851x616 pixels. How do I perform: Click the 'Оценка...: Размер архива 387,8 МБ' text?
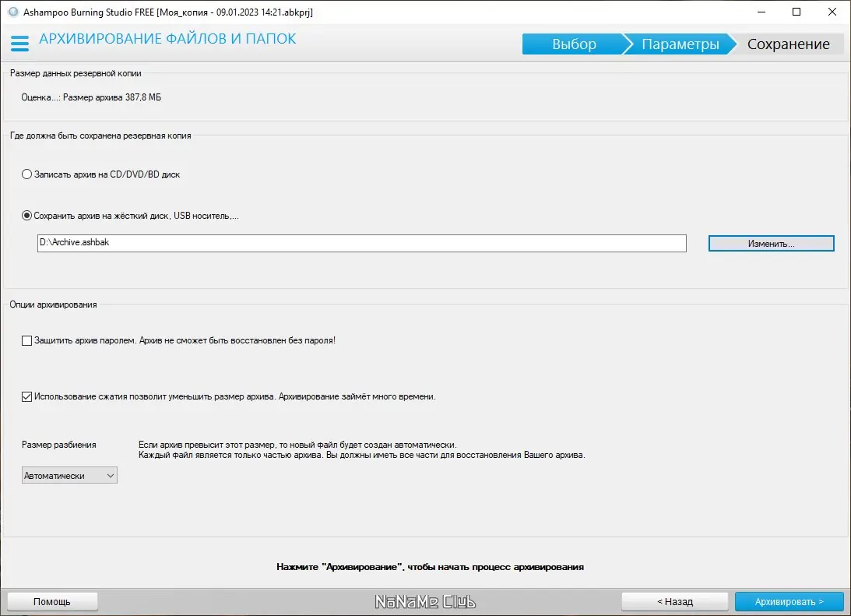[91, 97]
